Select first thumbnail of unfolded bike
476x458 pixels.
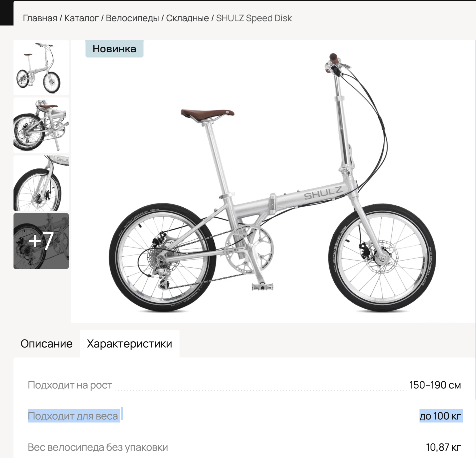click(x=41, y=67)
